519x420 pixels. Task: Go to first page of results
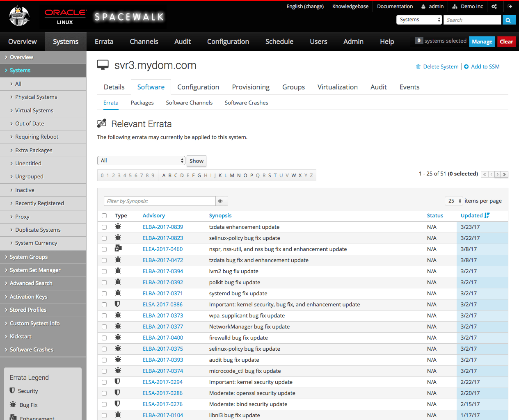tap(485, 174)
